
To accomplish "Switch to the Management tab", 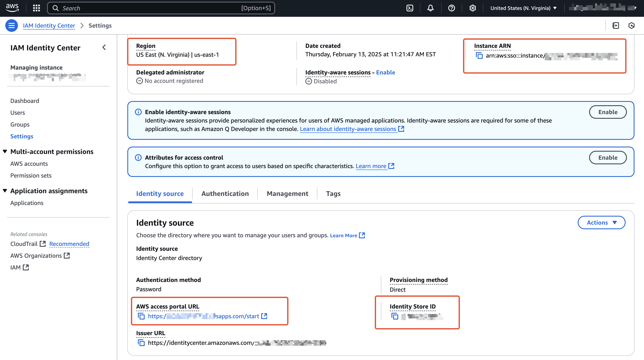I will pyautogui.click(x=287, y=193).
